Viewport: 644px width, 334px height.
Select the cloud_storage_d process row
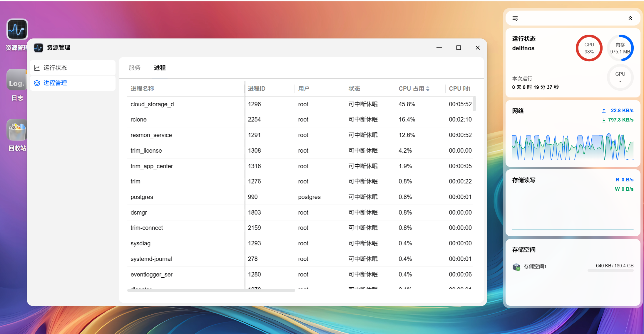(300, 104)
